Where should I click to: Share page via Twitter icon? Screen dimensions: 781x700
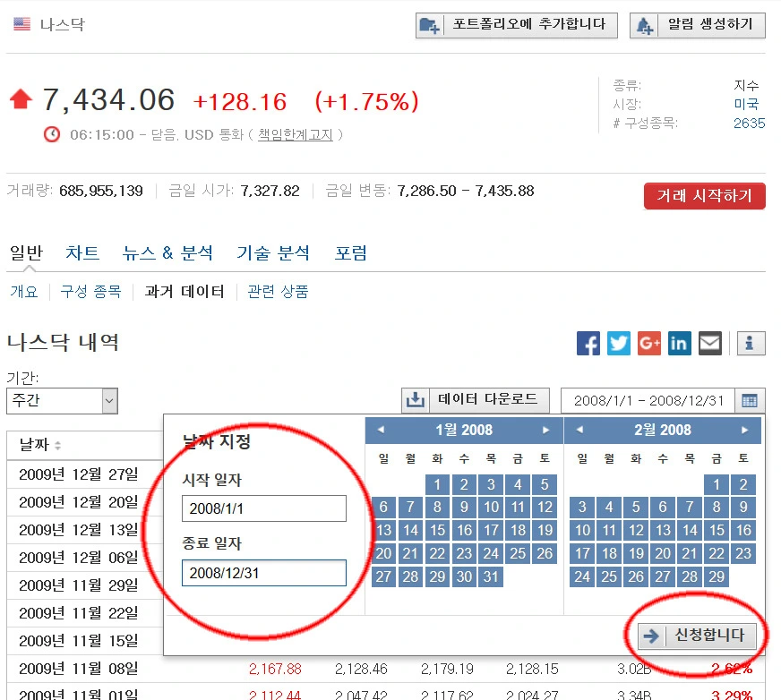coord(619,344)
